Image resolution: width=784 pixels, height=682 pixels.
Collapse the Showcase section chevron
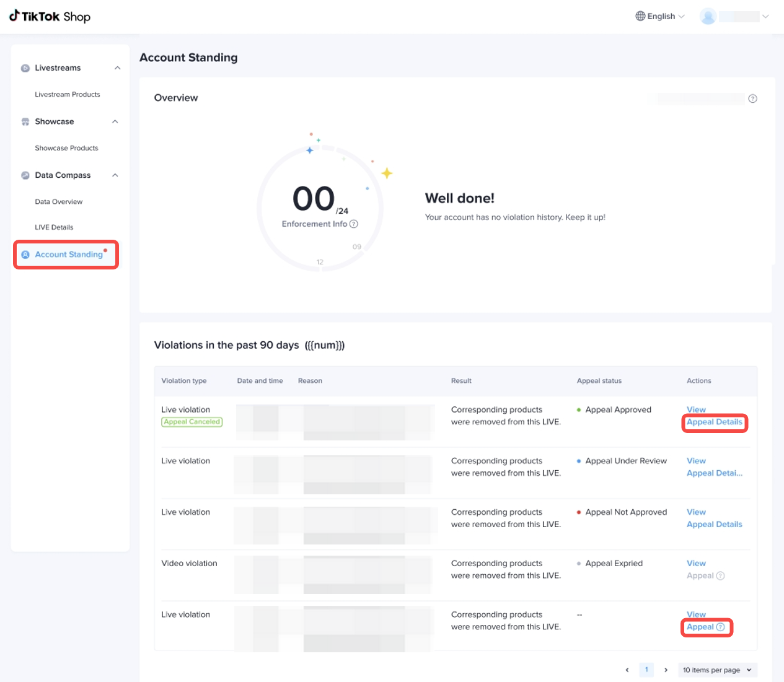[115, 122]
